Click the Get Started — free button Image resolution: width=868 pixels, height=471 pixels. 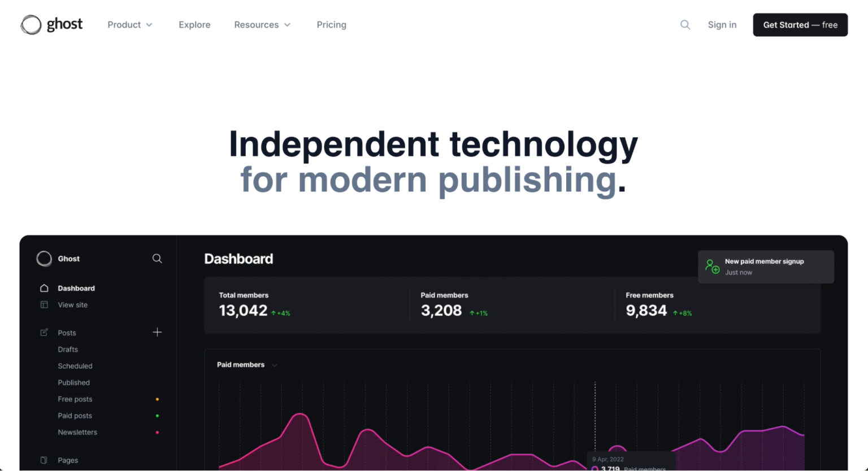click(x=800, y=25)
